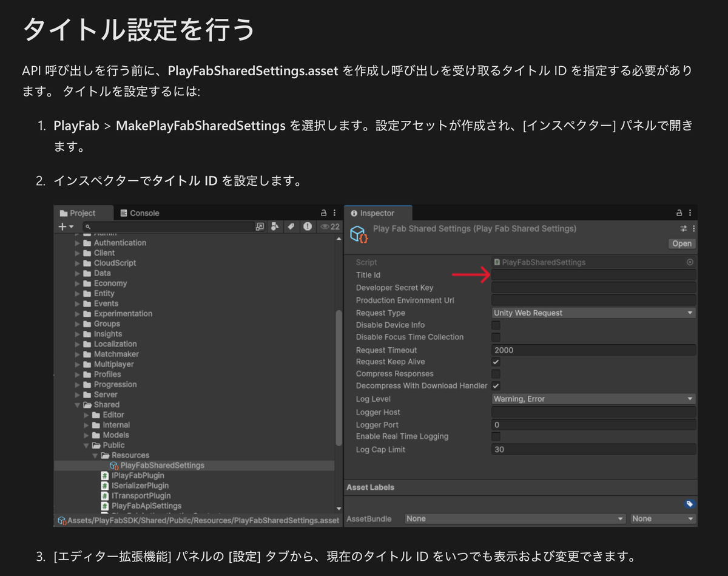Click the preset sliders icon in Inspector header
The width and height of the screenshot is (728, 576).
pyautogui.click(x=684, y=229)
